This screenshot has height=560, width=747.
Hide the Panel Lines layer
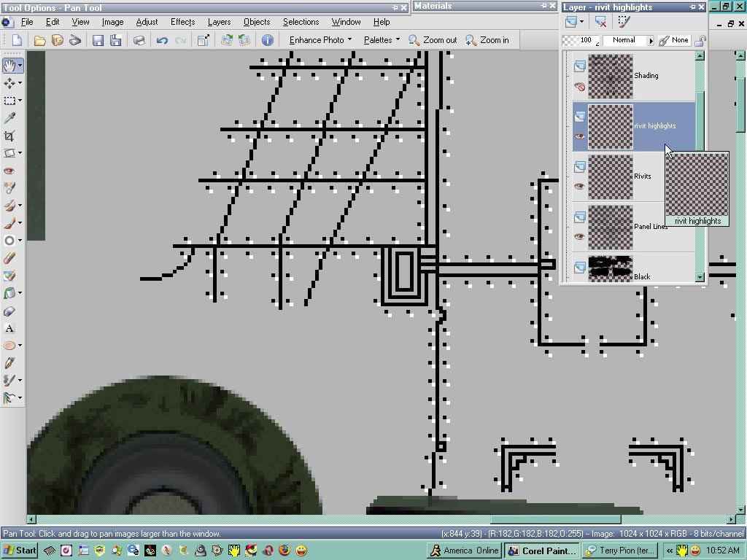[x=579, y=236]
